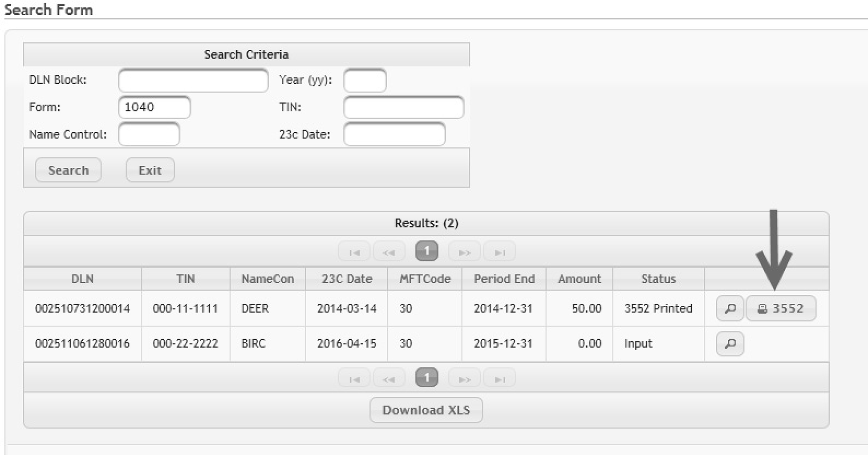
Task: Go to next page in bottom pager
Action: pyautogui.click(x=464, y=379)
